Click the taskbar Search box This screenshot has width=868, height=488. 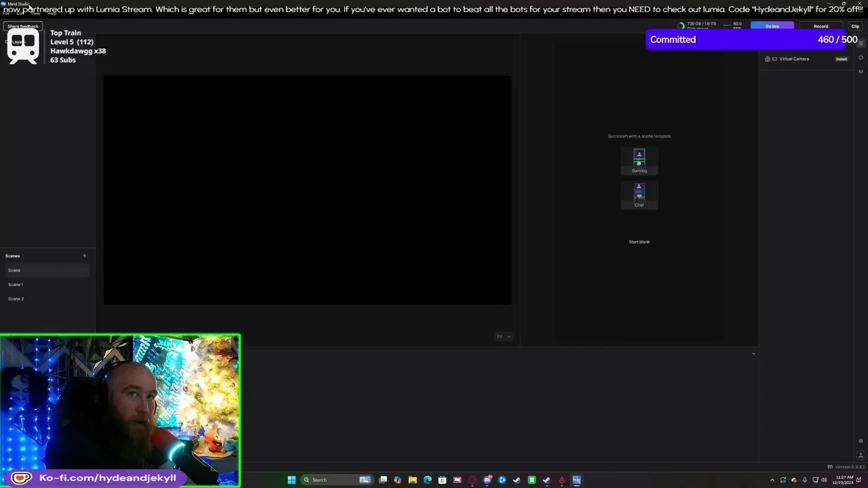[x=337, y=480]
